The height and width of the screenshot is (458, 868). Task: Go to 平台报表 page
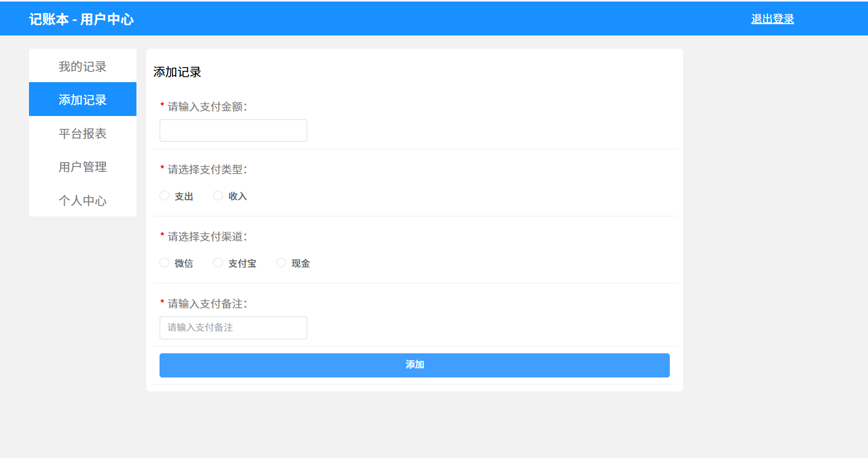tap(82, 134)
